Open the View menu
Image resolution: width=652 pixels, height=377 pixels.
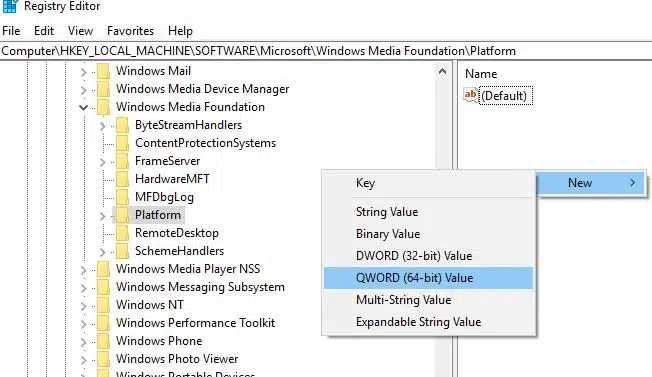(x=80, y=31)
